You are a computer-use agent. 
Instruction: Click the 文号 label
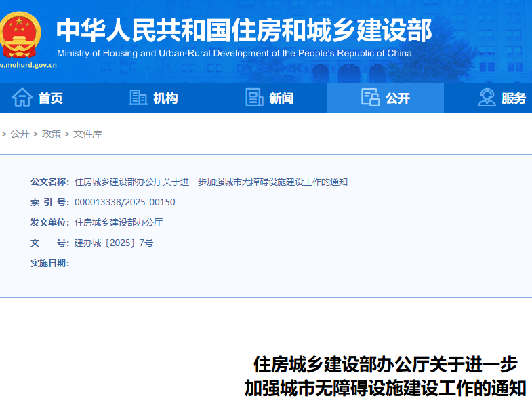[50, 243]
